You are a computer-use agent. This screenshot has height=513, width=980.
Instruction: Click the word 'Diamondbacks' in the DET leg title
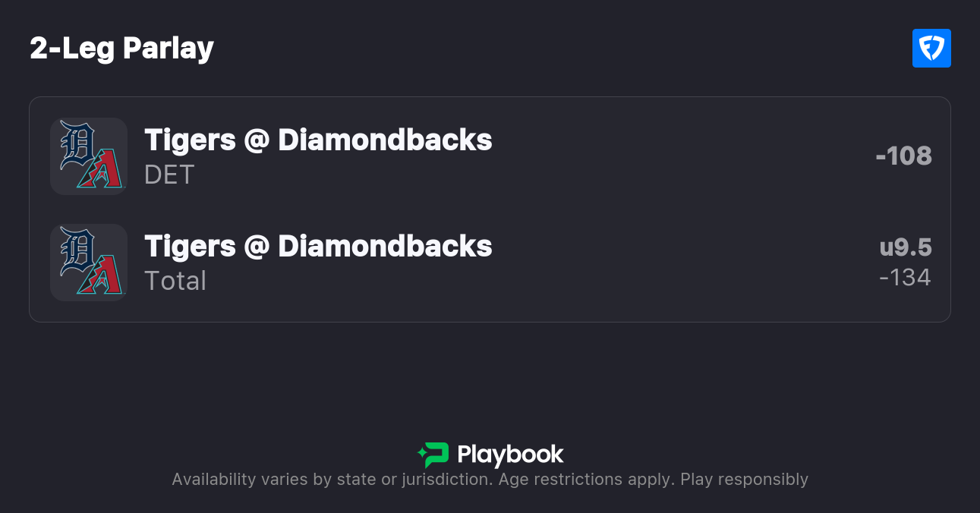(385, 140)
